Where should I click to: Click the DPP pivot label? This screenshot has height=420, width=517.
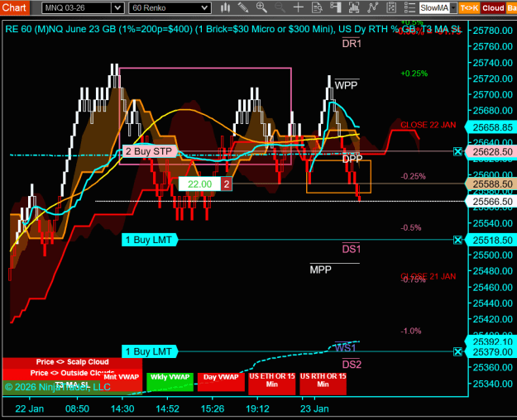click(352, 160)
